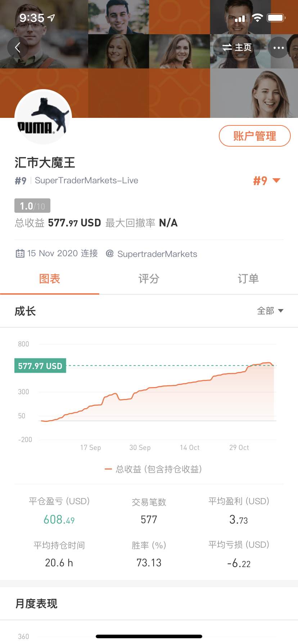Tap the back arrow icon
Viewport: 298px width, 644px height.
click(18, 47)
